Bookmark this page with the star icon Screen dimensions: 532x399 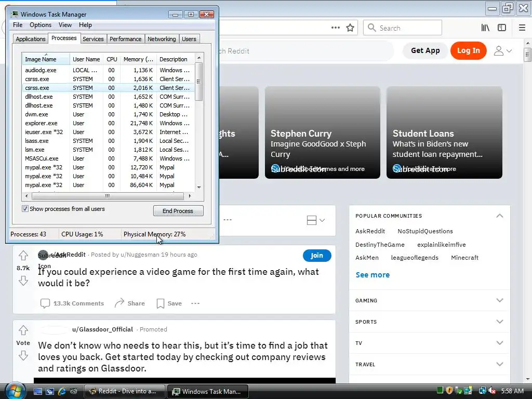tap(350, 28)
